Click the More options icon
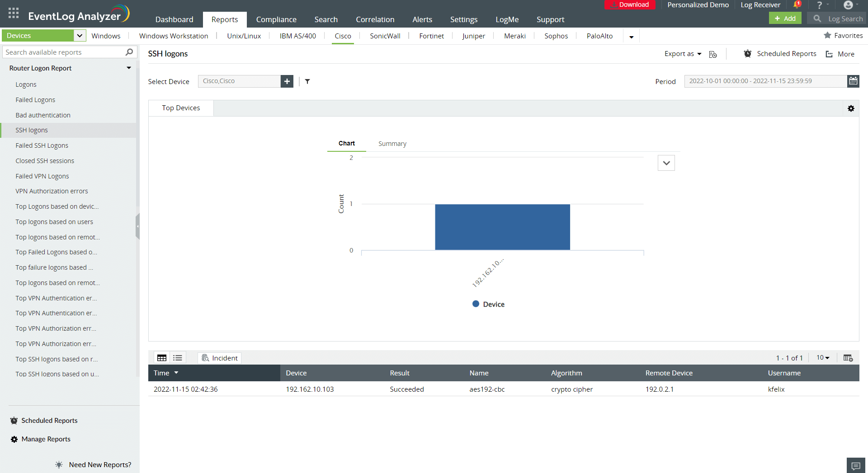Viewport: 868px width, 473px height. click(x=829, y=54)
